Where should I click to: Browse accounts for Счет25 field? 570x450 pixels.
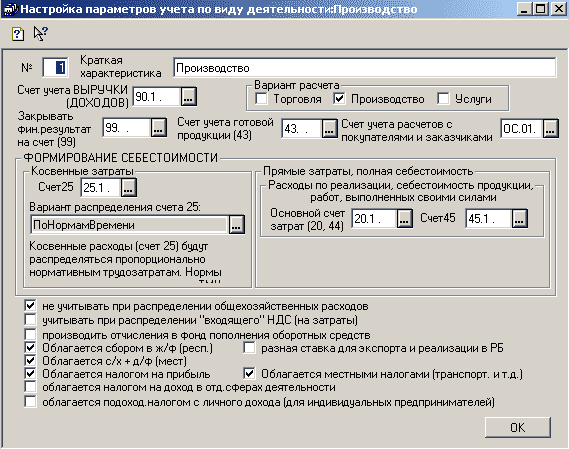point(129,188)
